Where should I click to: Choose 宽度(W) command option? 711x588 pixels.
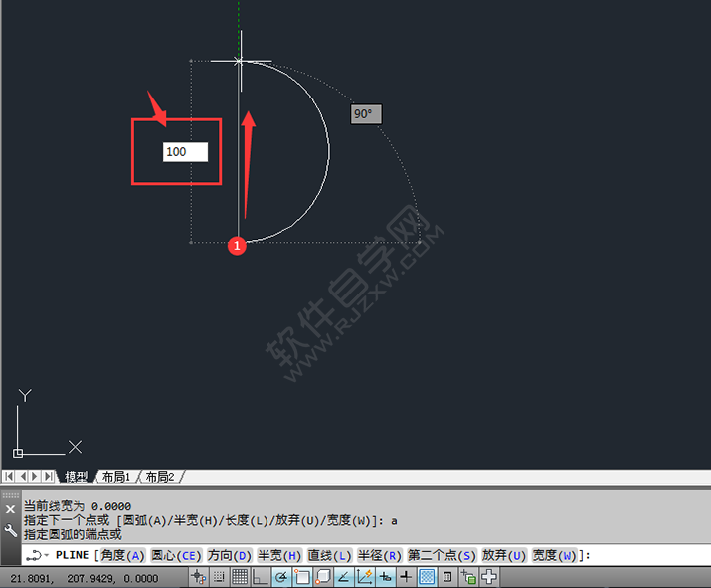click(554, 555)
